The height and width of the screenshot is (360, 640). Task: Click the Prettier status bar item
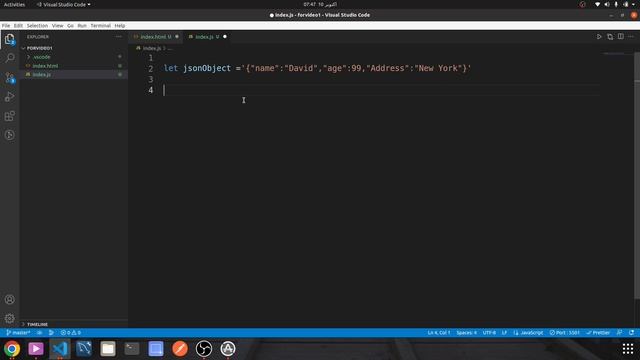coord(598,333)
